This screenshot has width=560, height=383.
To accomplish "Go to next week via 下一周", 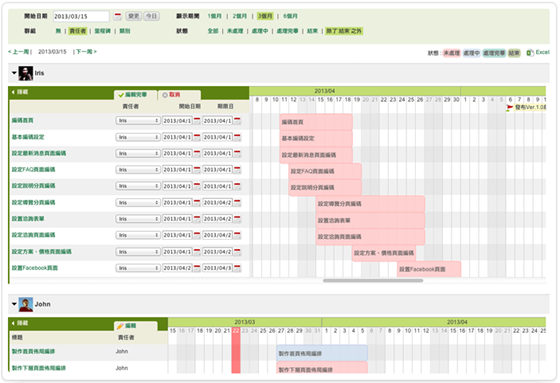I will click(x=86, y=52).
